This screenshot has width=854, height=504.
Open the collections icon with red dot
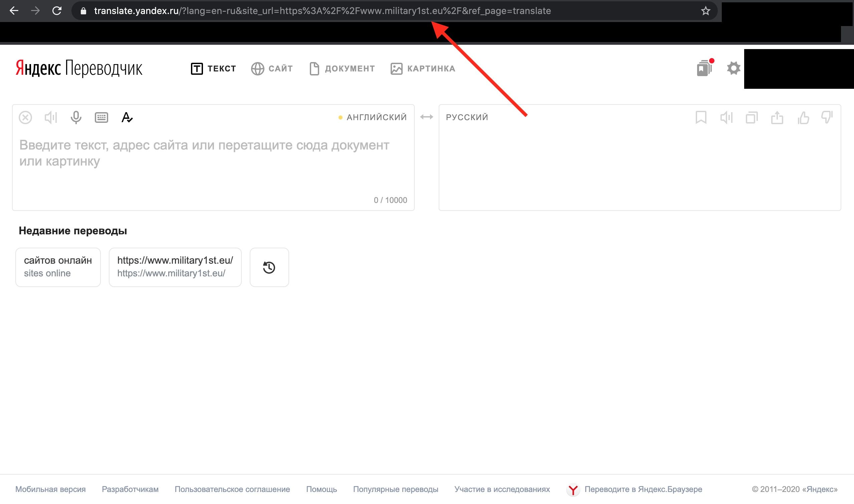pos(705,68)
